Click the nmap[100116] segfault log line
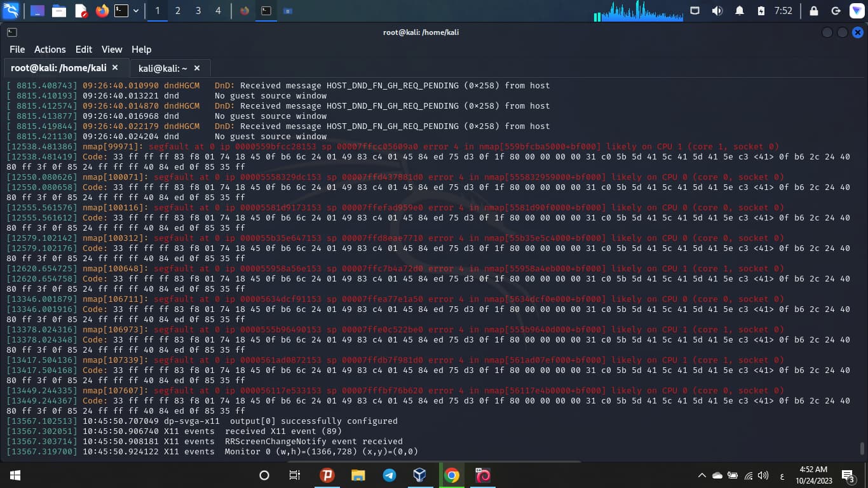868x488 pixels. 395,208
